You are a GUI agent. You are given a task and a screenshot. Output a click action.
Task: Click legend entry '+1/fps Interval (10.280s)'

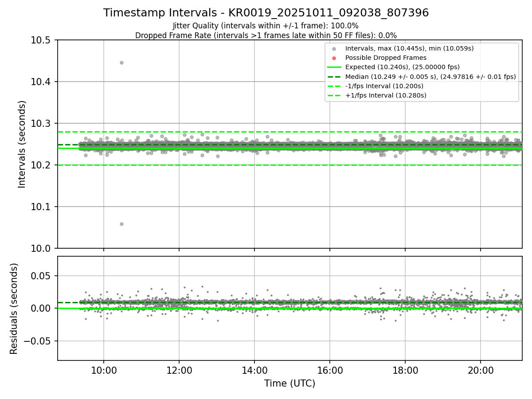tap(386, 95)
